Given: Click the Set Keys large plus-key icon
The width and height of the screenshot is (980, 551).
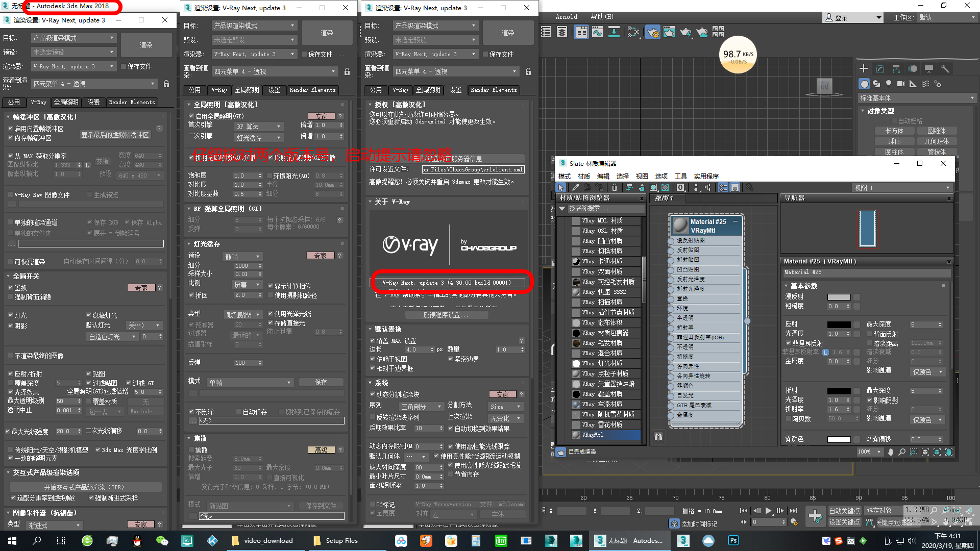Looking at the screenshot, I should coord(815,516).
